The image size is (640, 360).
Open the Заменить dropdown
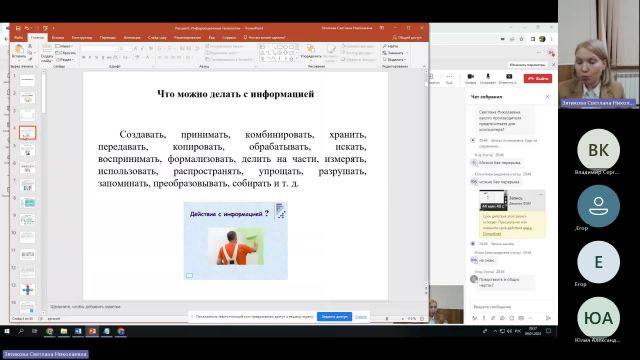(x=395, y=53)
